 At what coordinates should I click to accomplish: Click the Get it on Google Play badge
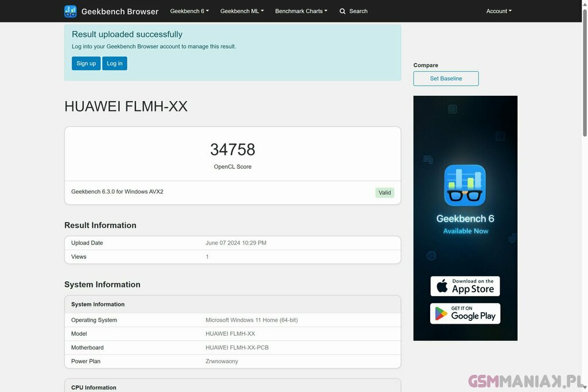(465, 313)
